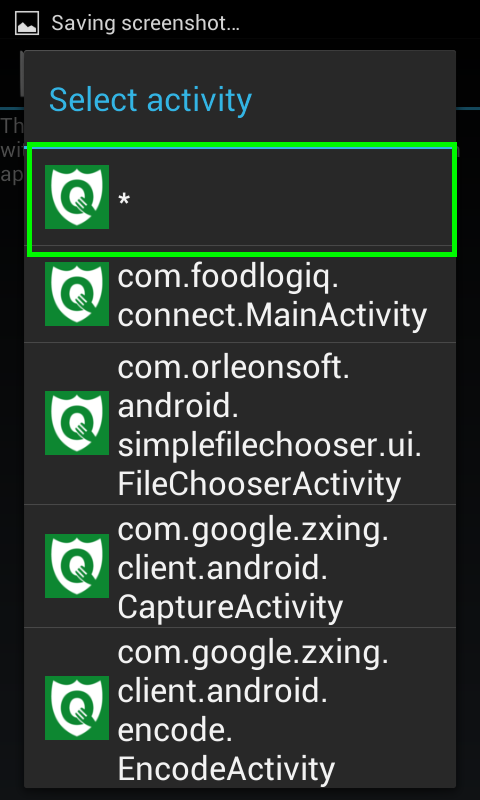The width and height of the screenshot is (480, 800).
Task: Tap the shield icon beside EncodeActivity
Action: point(77,708)
